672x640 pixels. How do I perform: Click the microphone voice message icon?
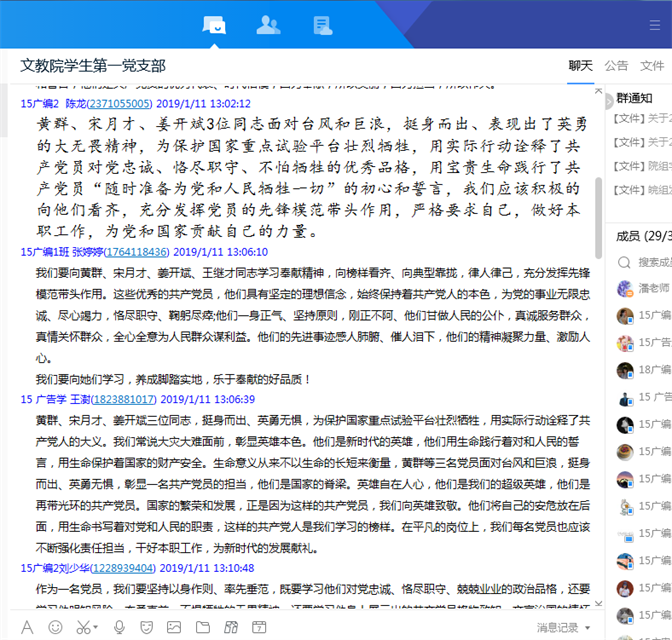120,627
